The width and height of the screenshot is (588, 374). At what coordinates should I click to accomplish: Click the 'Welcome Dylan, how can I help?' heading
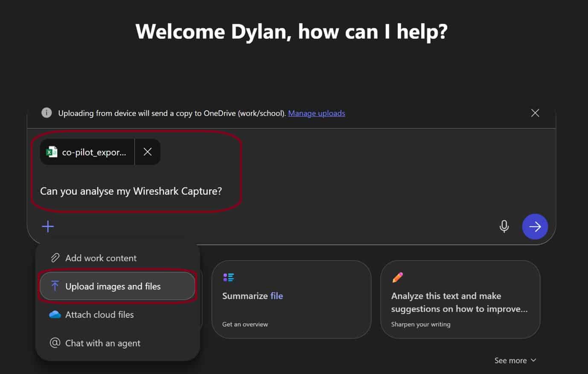pyautogui.click(x=291, y=32)
